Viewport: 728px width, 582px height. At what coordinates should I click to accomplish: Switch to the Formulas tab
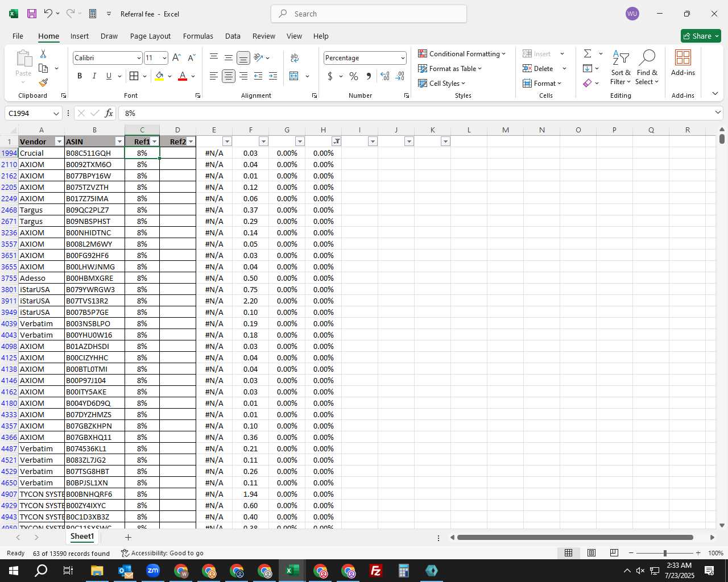point(198,36)
